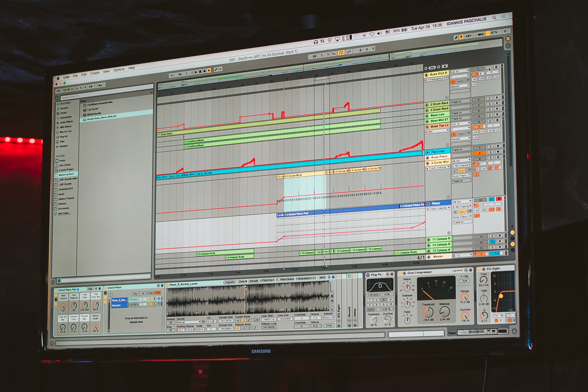
Task: Toggle the Lock Envelopes icon
Action: tap(444, 66)
